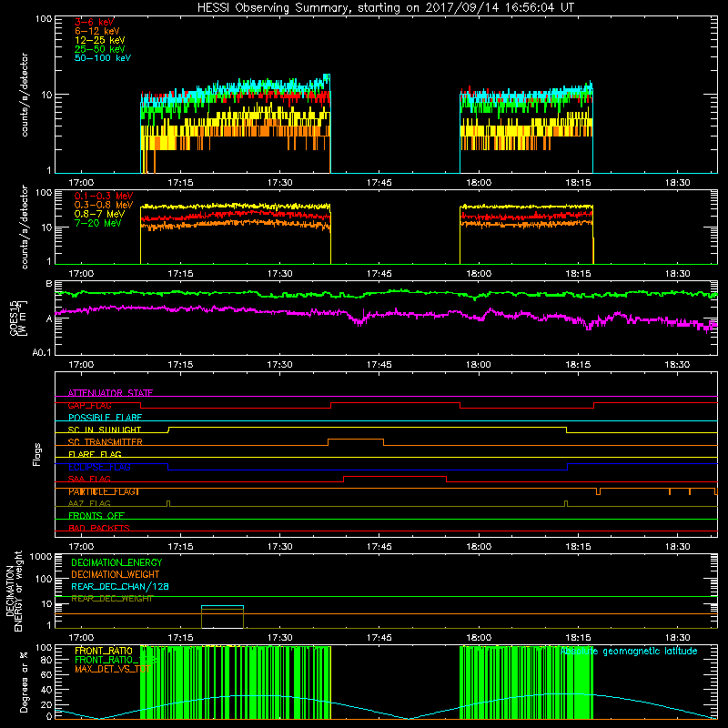Image resolution: width=728 pixels, height=728 pixels.
Task: Select the REAR_DEC_CHAN/128 legend label
Action: tap(120, 587)
